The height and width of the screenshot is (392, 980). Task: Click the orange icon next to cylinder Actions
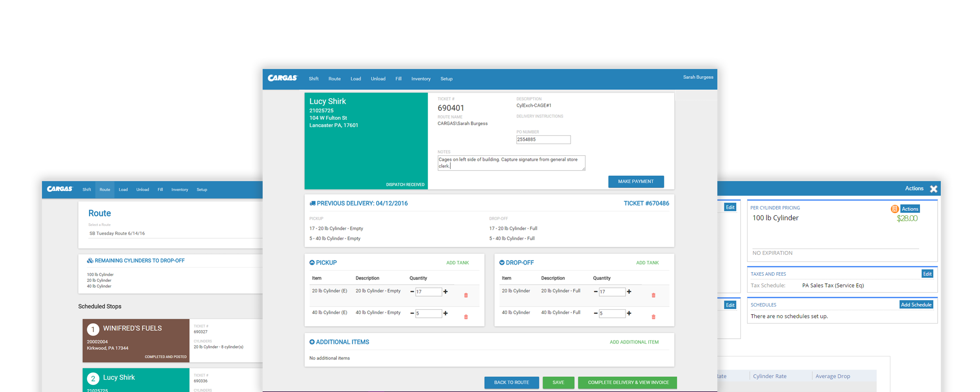tap(895, 209)
